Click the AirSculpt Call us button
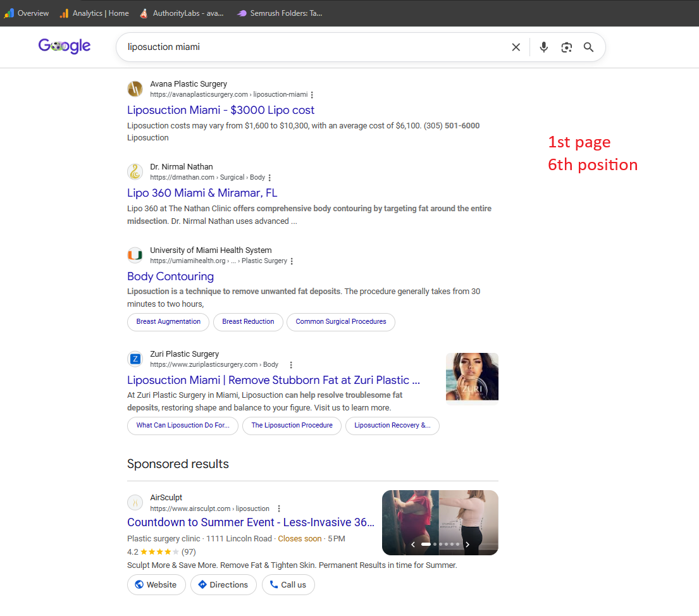699x616 pixels. [x=288, y=585]
